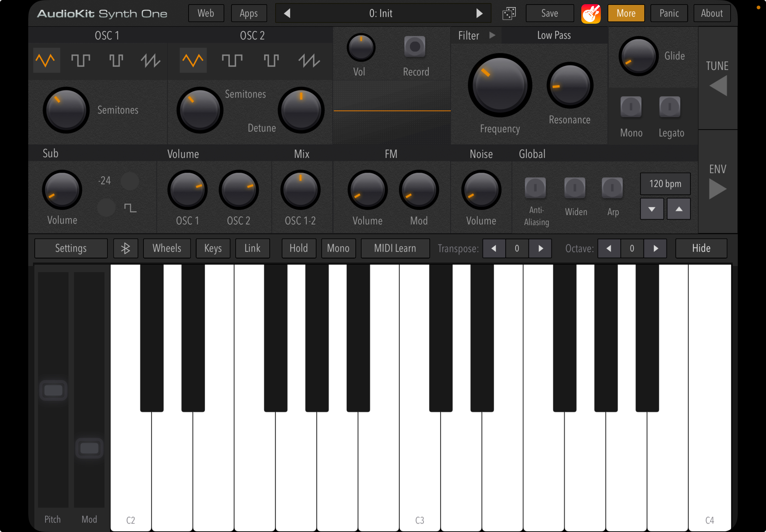Toggle the Arp switch
766x532 pixels.
pos(612,188)
